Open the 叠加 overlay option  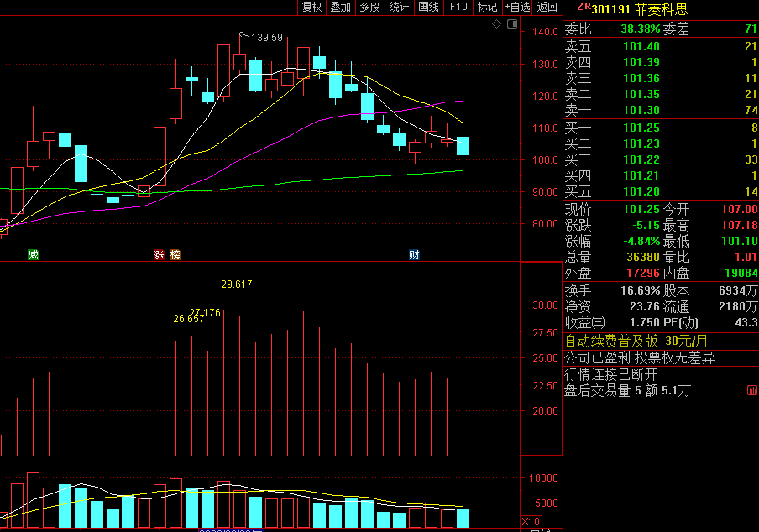click(340, 8)
